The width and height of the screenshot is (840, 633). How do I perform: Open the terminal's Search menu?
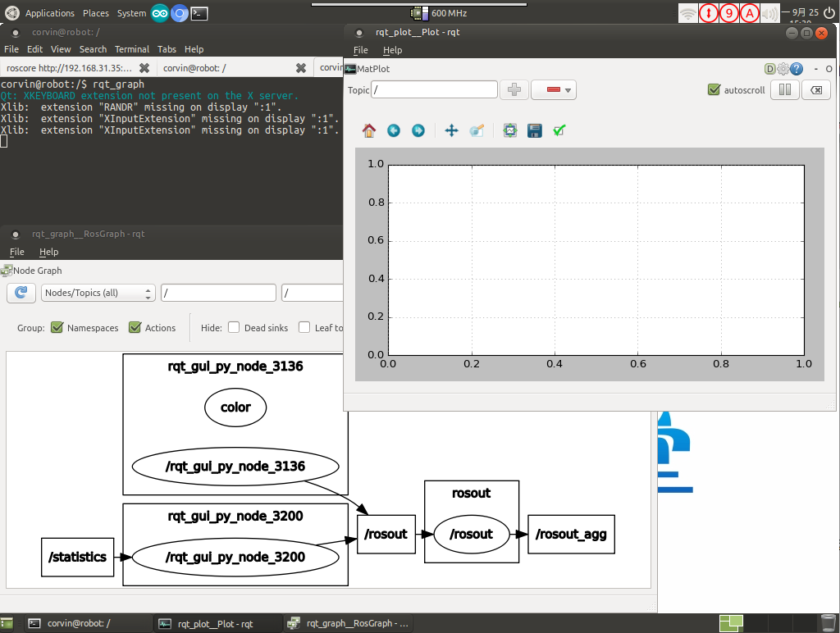94,49
